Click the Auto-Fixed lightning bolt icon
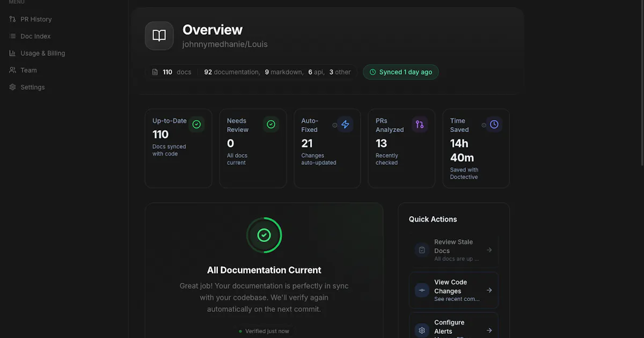The image size is (644, 338). pos(345,124)
